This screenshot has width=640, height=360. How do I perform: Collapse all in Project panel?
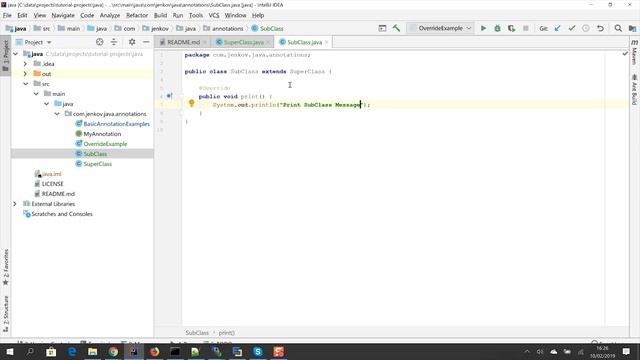[114, 42]
